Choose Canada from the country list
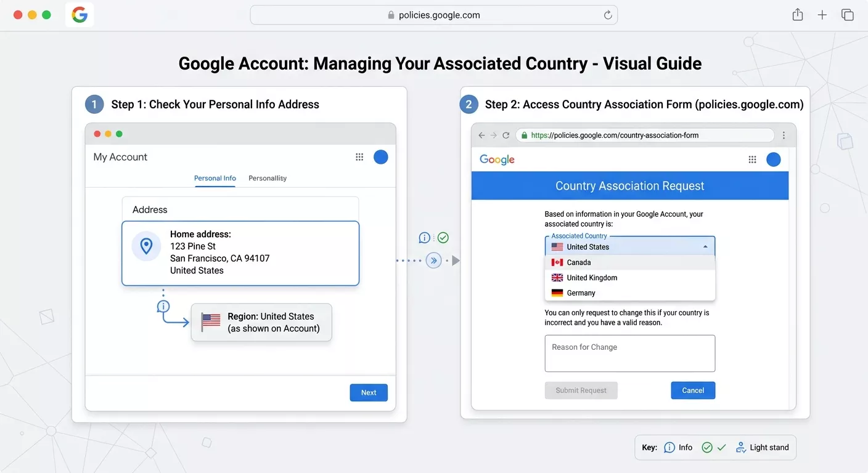 coord(630,262)
